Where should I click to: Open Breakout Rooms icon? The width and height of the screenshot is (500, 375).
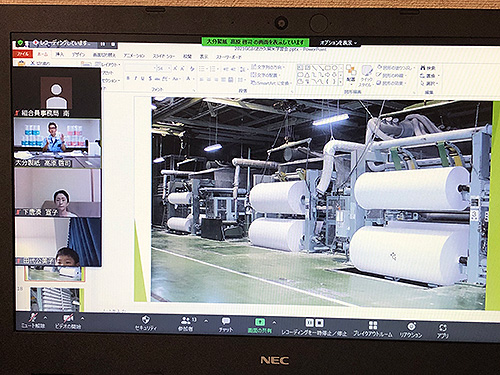click(373, 325)
